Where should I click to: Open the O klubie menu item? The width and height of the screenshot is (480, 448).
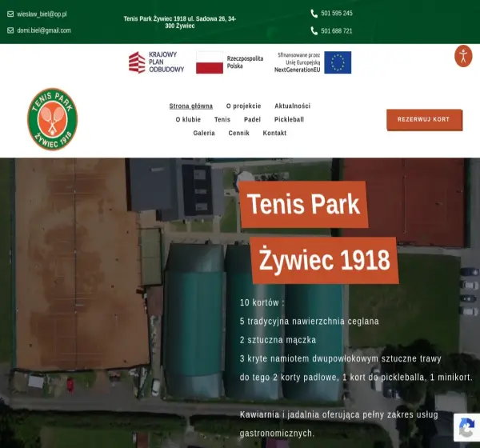[188, 119]
